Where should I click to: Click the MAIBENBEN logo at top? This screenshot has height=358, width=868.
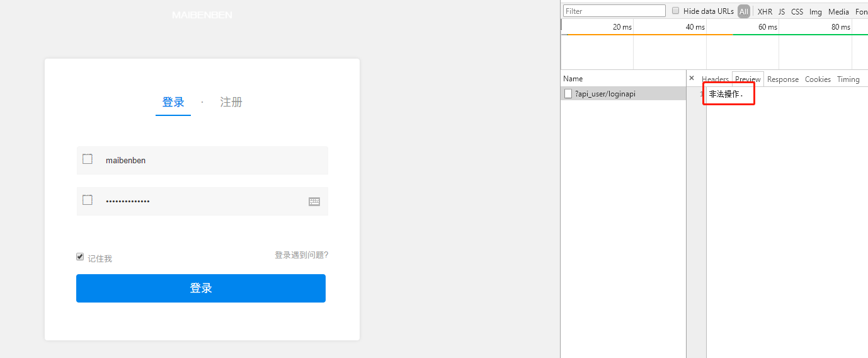[202, 15]
